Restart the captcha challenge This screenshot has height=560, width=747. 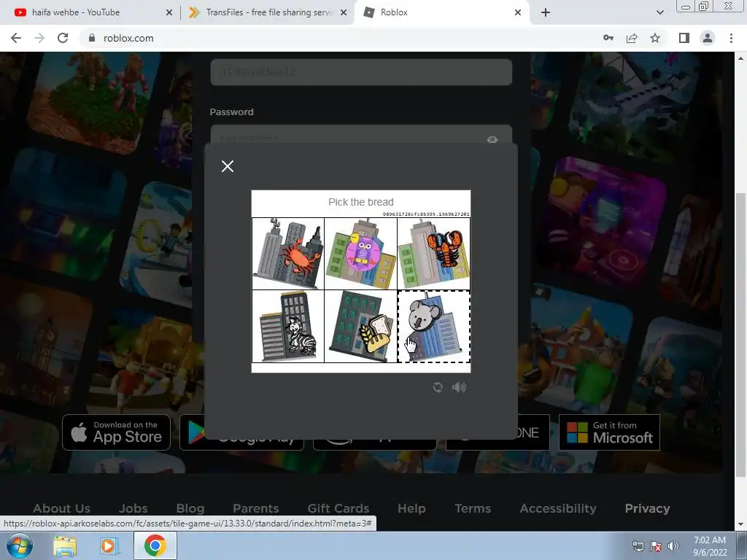tap(438, 387)
